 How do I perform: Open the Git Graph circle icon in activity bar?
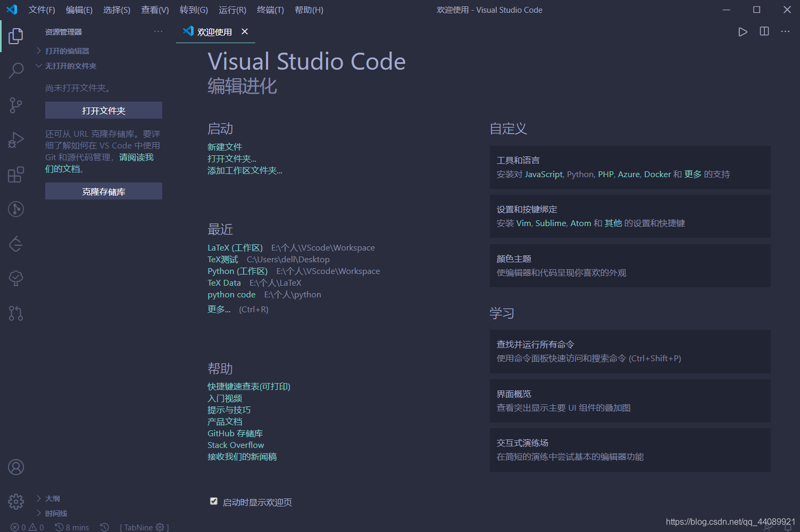[x=16, y=209]
